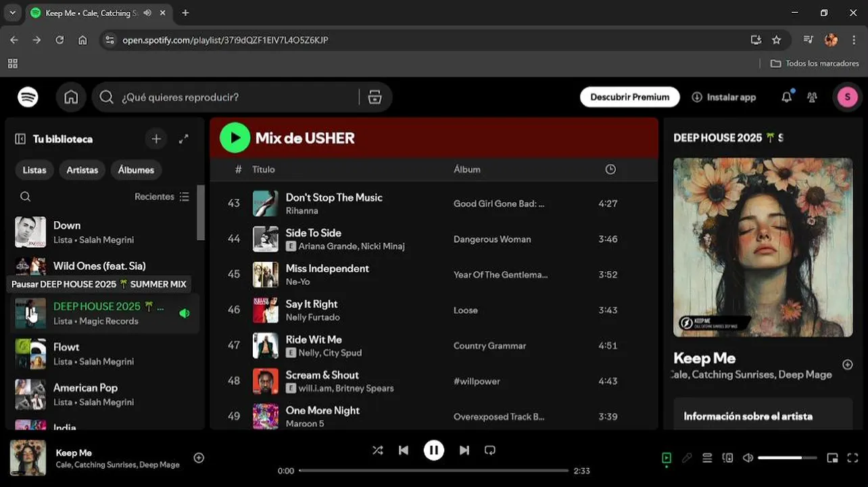This screenshot has height=487, width=868.
Task: Create new playlist with plus icon
Action: (x=156, y=139)
